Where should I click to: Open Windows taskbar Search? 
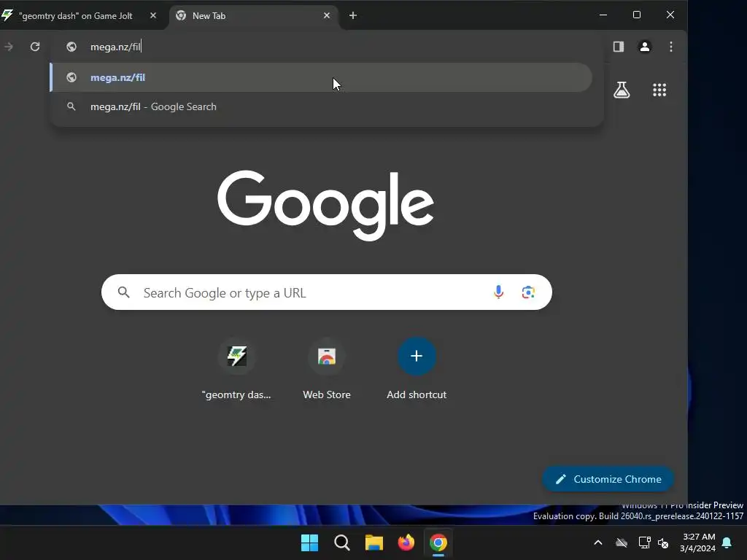341,542
